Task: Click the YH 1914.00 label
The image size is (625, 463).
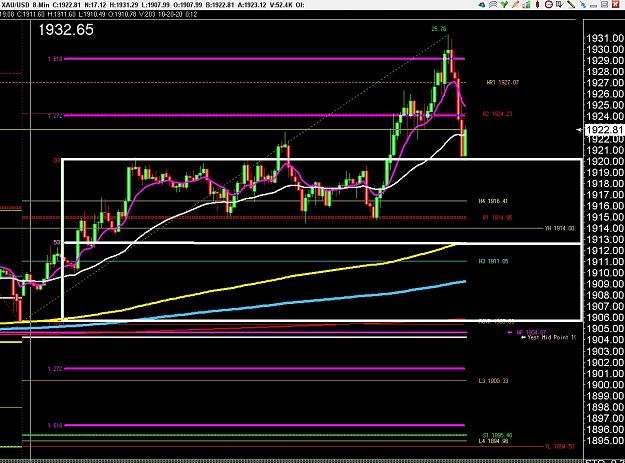Action: coord(560,228)
